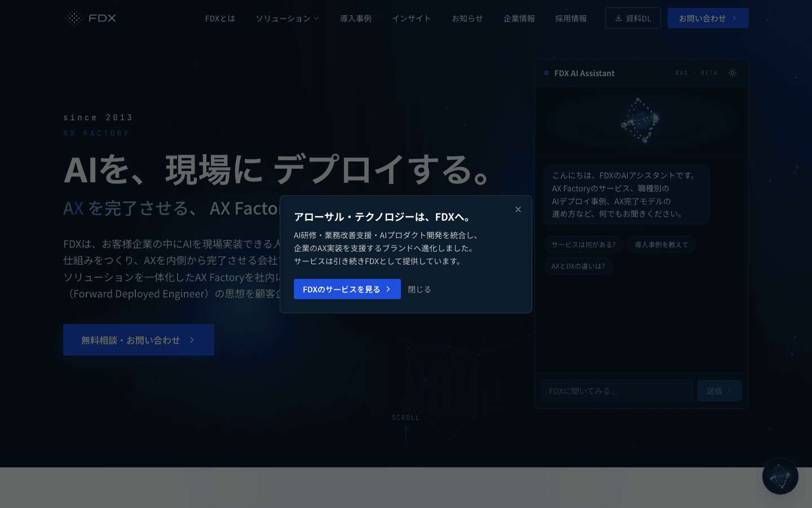The width and height of the screenshot is (812, 508).
Task: Click the 送信 send button
Action: [x=720, y=391]
